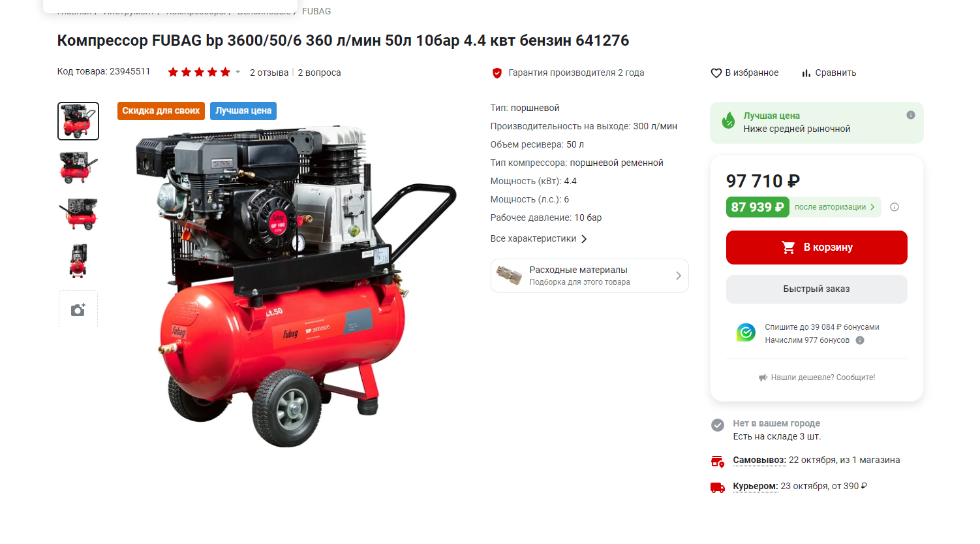Add compressor to cart with В корзину
Image resolution: width=980 pixels, height=544 pixels.
point(817,248)
